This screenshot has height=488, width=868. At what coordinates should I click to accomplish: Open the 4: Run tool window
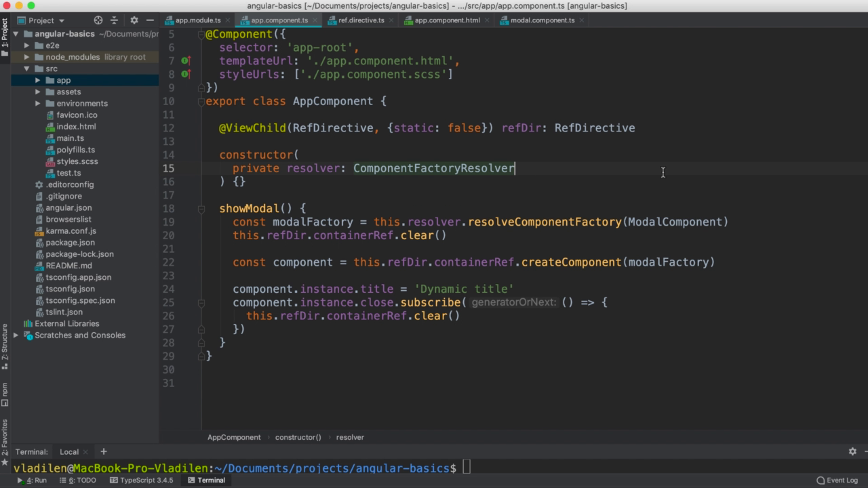click(x=31, y=481)
